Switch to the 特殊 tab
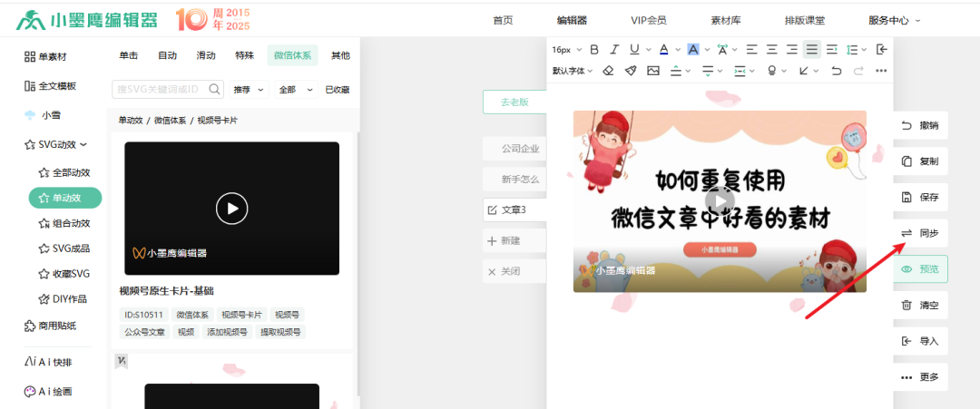980x409 pixels. [244, 55]
